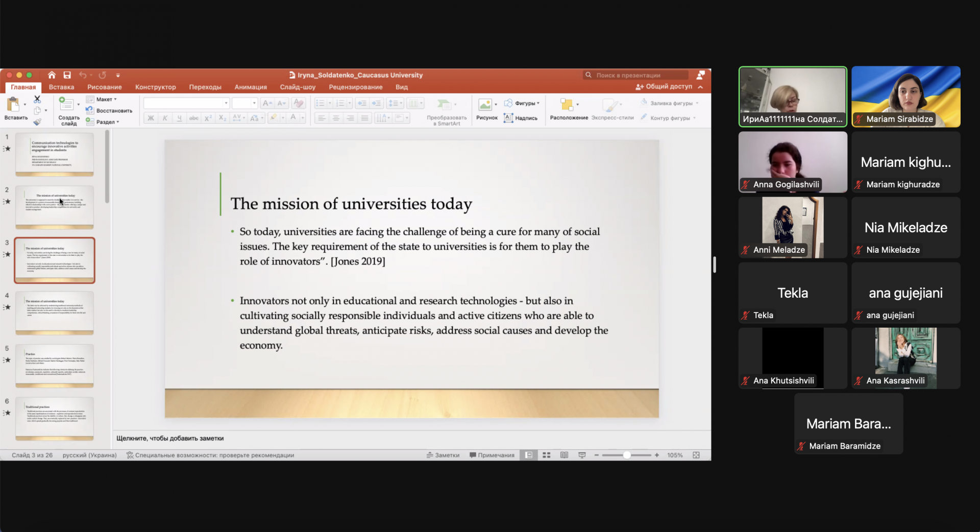Expand the Макет layout menu
This screenshot has height=532, width=980.
click(x=102, y=99)
